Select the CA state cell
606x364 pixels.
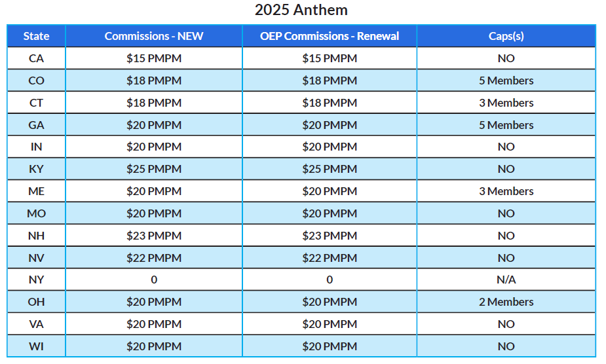pyautogui.click(x=36, y=58)
